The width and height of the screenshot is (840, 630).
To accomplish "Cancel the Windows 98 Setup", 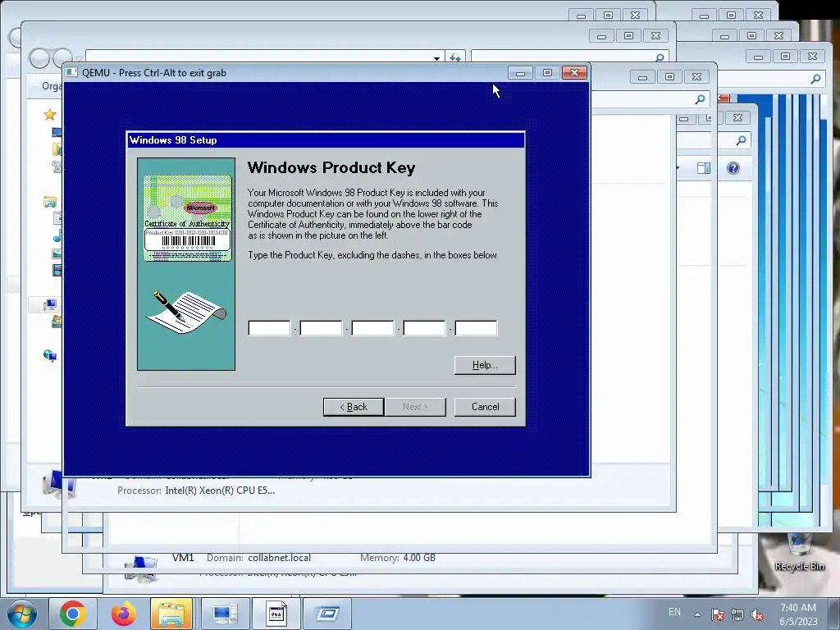I will click(x=485, y=407).
